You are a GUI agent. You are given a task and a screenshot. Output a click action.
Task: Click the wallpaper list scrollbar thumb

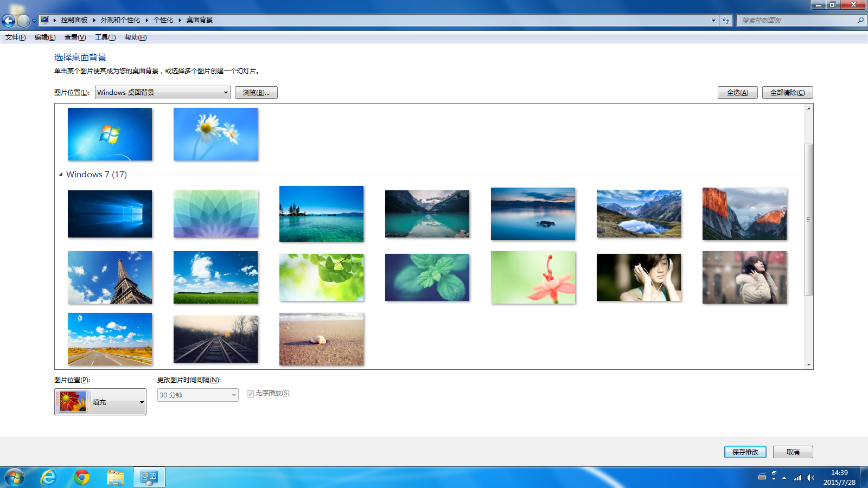pyautogui.click(x=808, y=219)
